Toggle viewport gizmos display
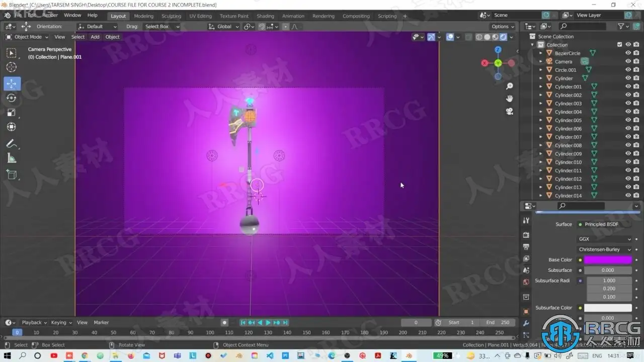This screenshot has height=362, width=644. tap(431, 37)
